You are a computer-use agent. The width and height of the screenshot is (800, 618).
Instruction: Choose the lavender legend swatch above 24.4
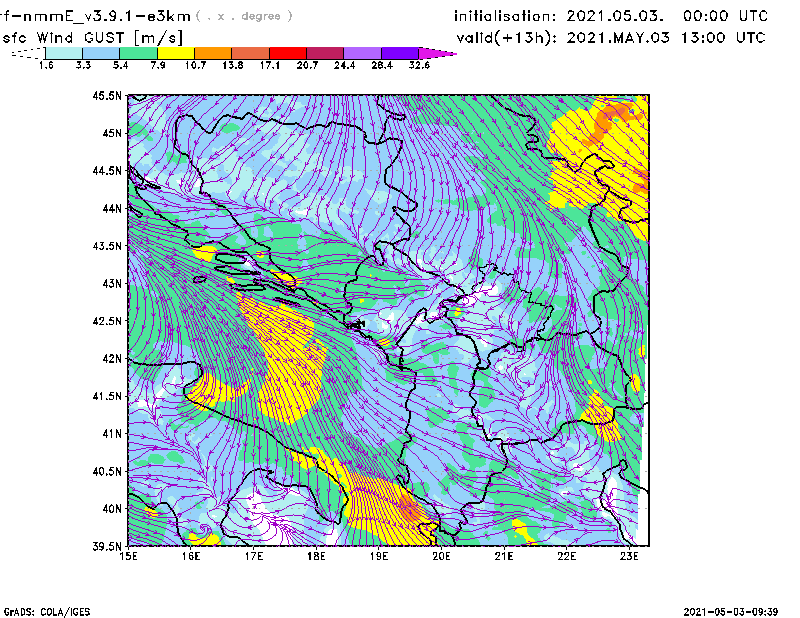point(363,53)
